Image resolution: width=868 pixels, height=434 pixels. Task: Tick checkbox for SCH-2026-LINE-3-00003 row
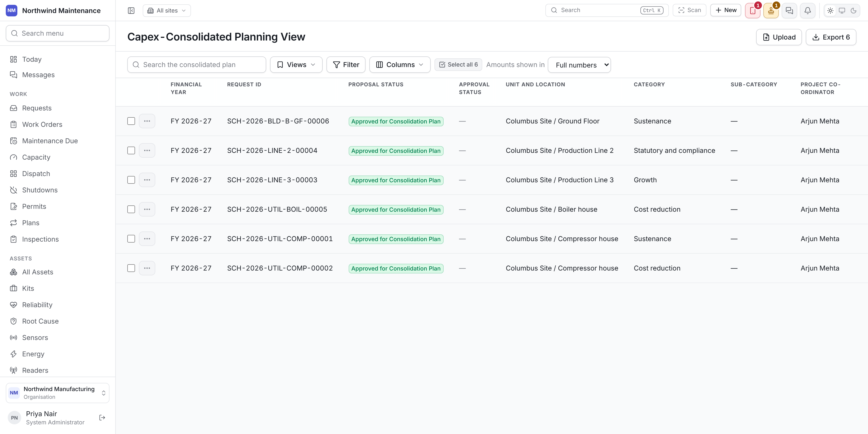point(131,180)
